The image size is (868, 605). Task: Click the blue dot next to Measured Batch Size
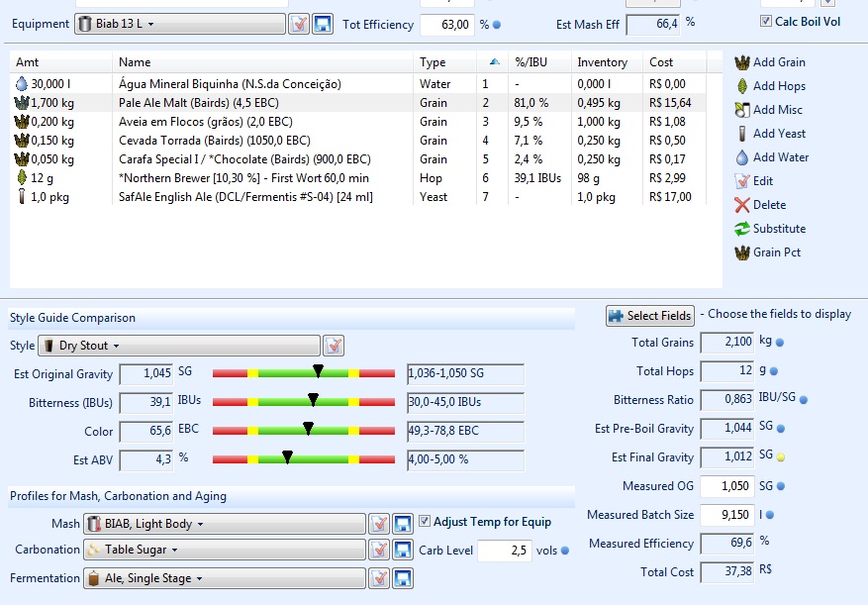click(x=769, y=515)
